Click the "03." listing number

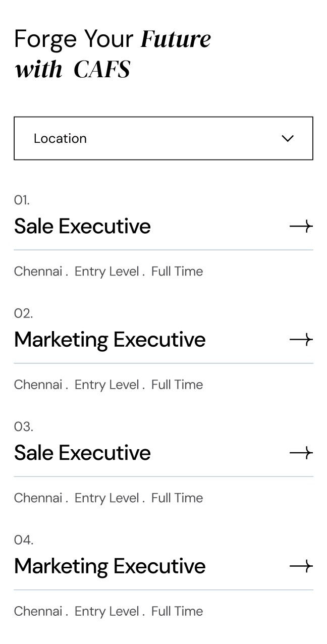coord(23,427)
